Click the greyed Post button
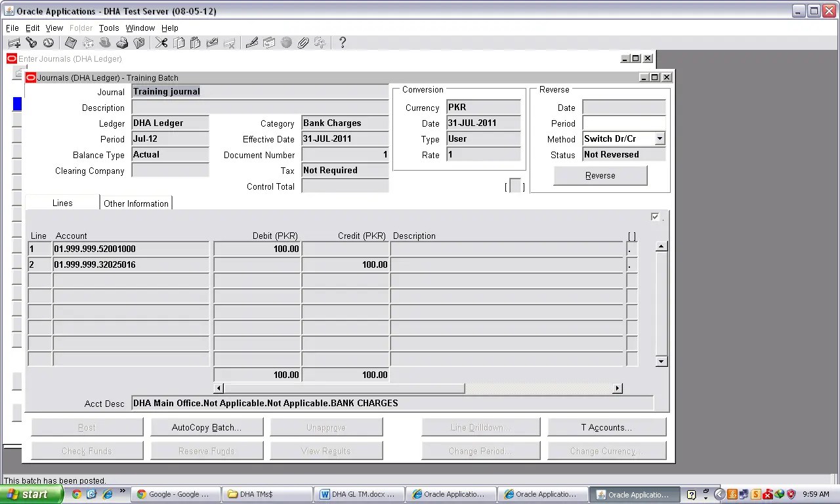 coord(87,427)
